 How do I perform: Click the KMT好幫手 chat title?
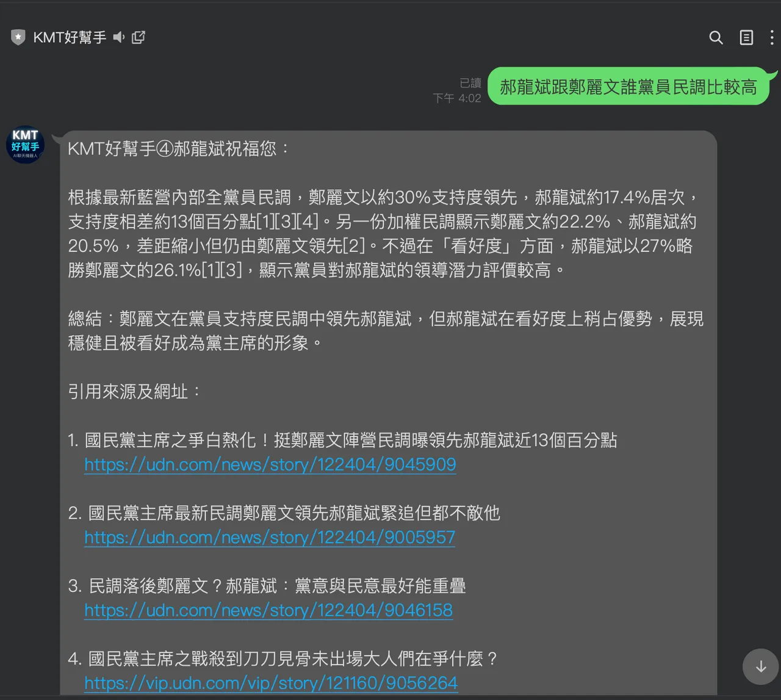[x=70, y=38]
